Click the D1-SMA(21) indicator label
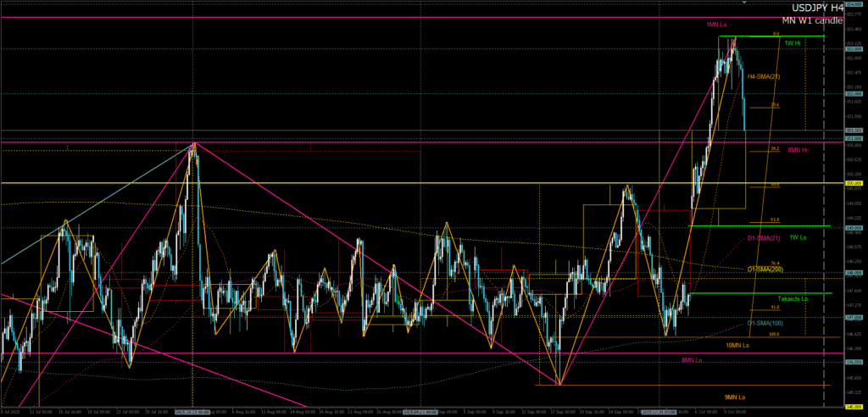The height and width of the screenshot is (417, 868). coord(764,239)
